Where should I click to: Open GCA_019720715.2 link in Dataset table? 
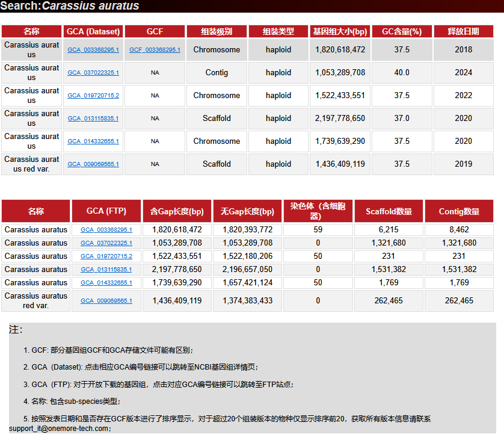pyautogui.click(x=93, y=96)
